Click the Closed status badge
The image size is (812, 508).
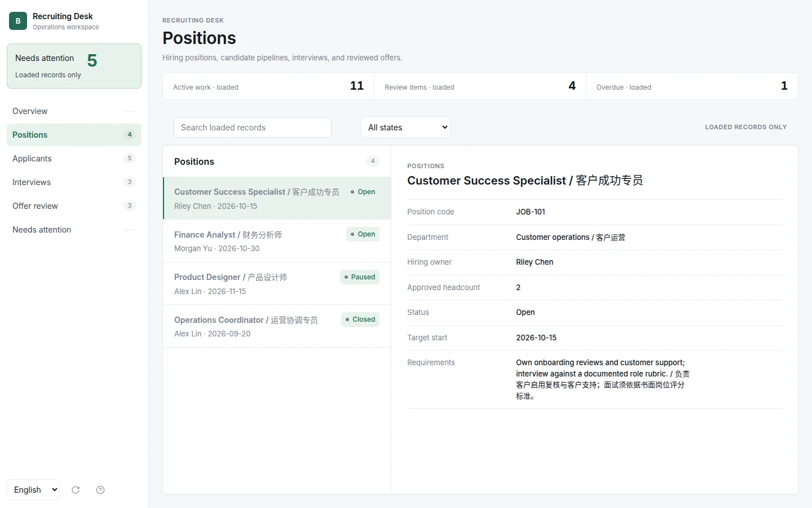(x=360, y=319)
